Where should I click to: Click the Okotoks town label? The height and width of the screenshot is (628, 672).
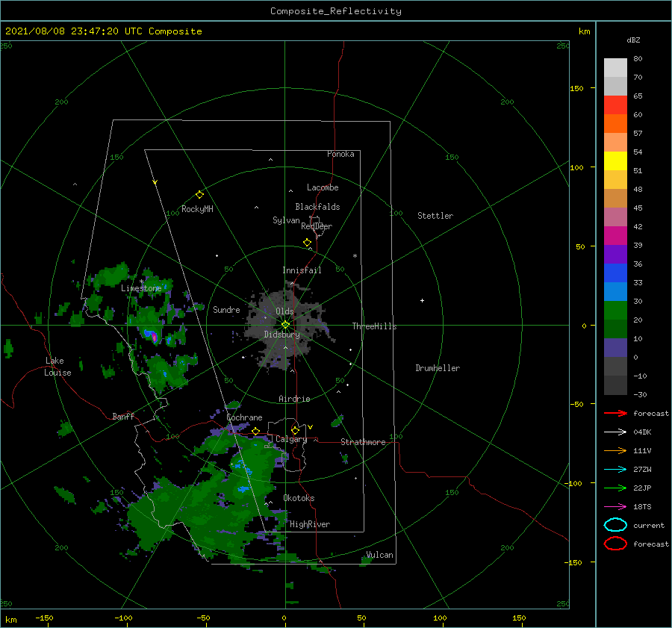299,498
